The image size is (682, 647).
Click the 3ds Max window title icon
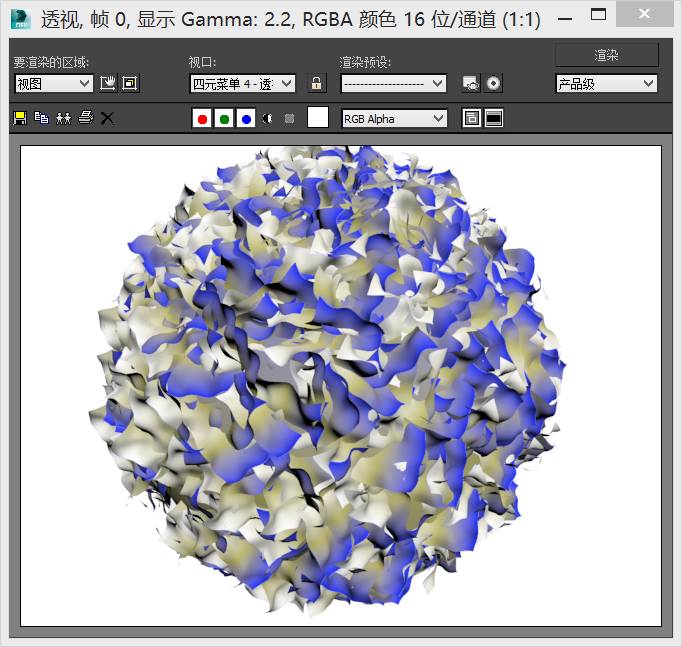click(21, 19)
